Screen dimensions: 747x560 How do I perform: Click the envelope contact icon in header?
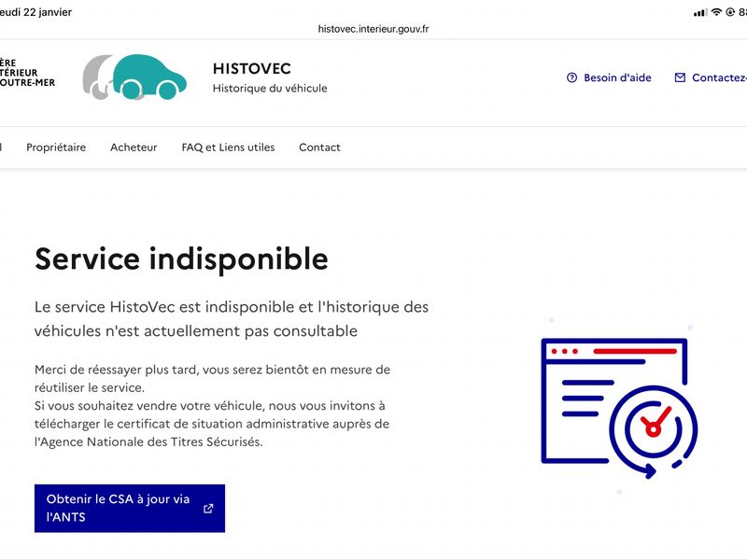pyautogui.click(x=680, y=78)
